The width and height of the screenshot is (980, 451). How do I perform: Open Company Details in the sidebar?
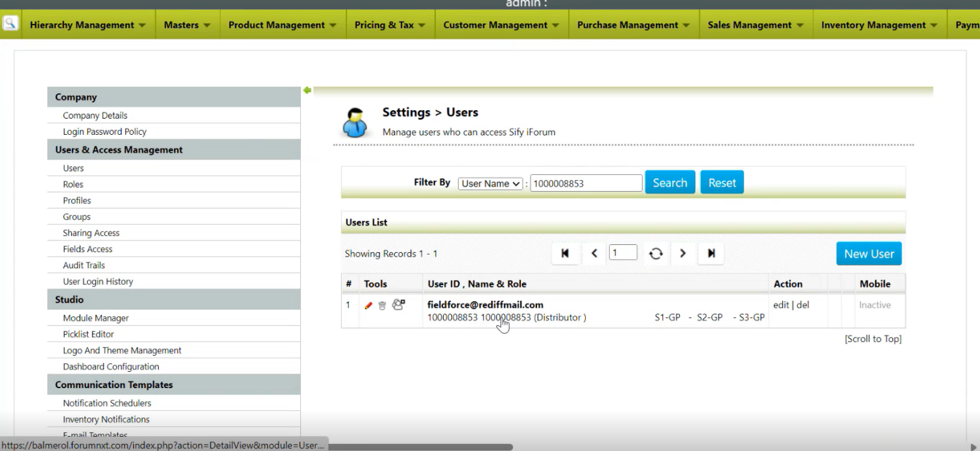point(95,115)
